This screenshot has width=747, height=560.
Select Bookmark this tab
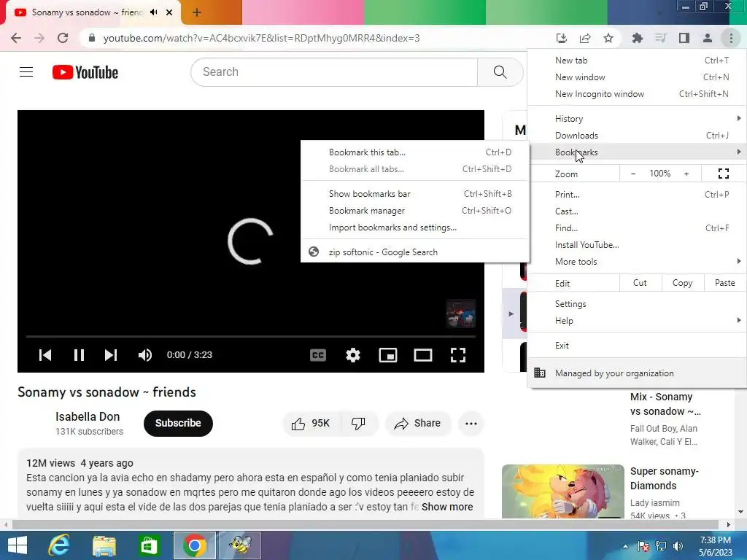pos(415,152)
